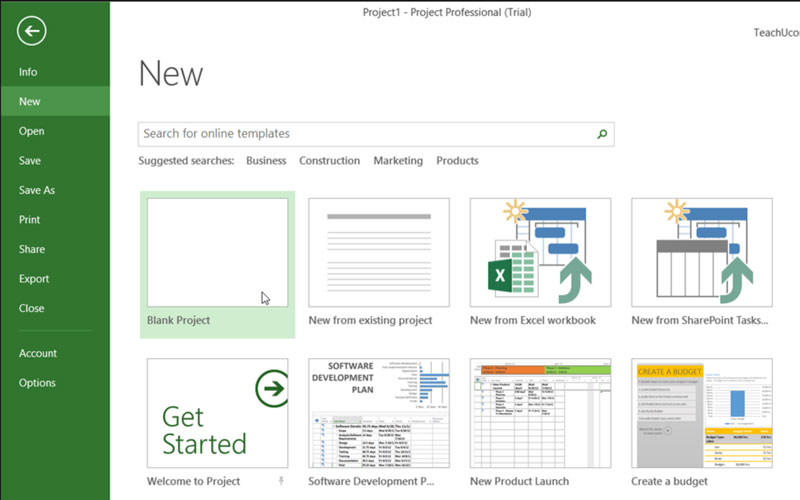This screenshot has width=800, height=500.
Task: Choose the New Product Launch template
Action: 540,413
